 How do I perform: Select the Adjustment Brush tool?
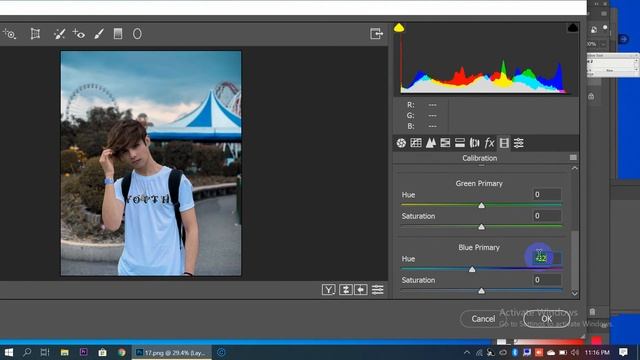click(99, 34)
